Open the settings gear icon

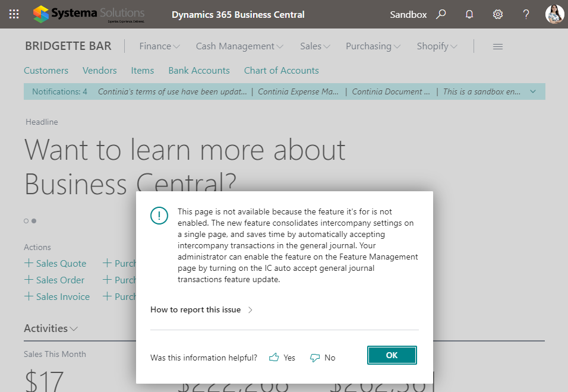click(498, 14)
